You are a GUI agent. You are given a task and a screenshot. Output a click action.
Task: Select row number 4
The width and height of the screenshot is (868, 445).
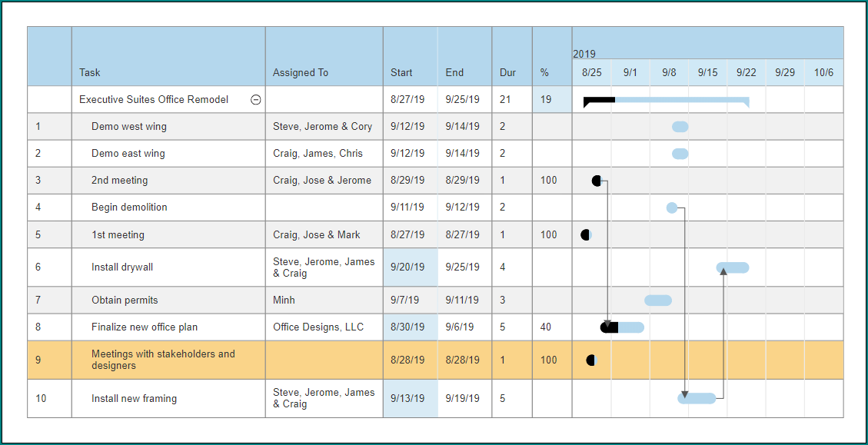[x=49, y=208]
